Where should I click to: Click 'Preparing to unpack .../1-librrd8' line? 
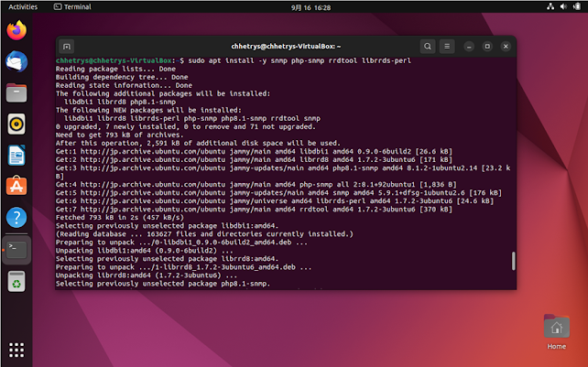(x=184, y=266)
